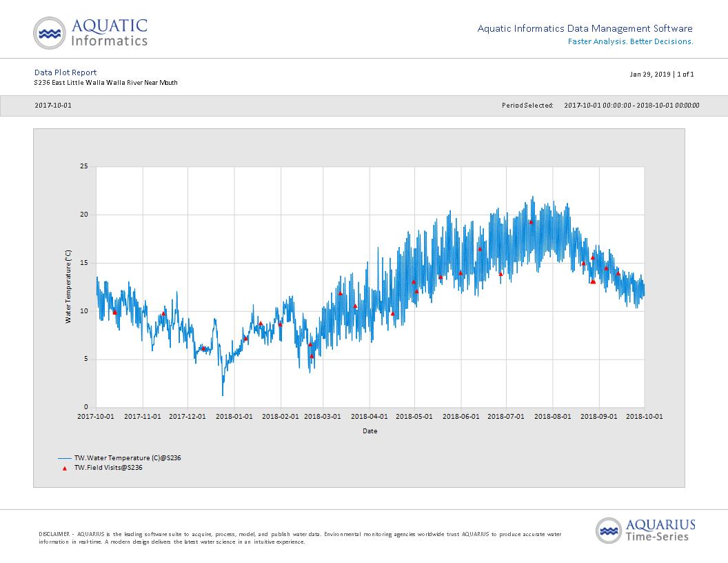
Task: Click the red triangle legend marker for Field Visits
Action: [x=65, y=468]
